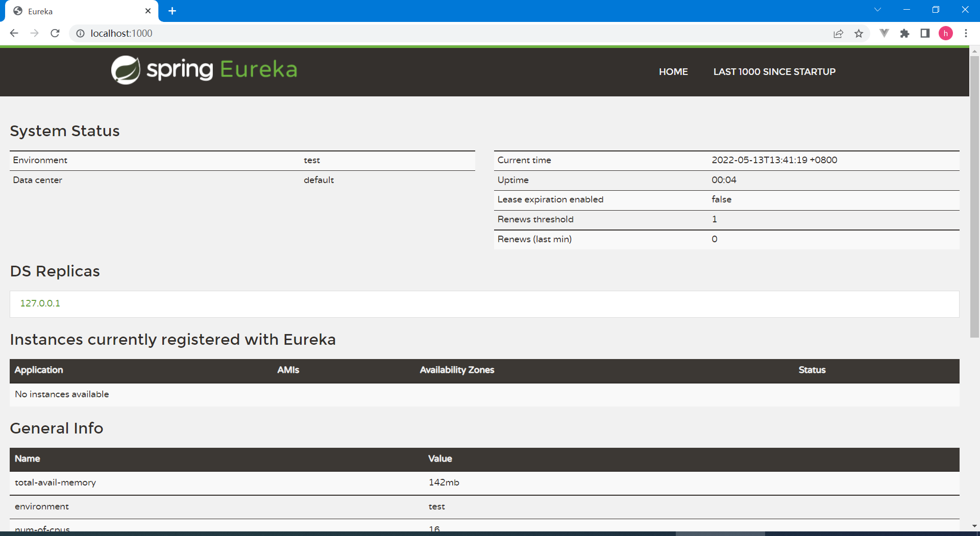Toggle the browser side panel
Screen dimensions: 980x536
click(x=925, y=33)
